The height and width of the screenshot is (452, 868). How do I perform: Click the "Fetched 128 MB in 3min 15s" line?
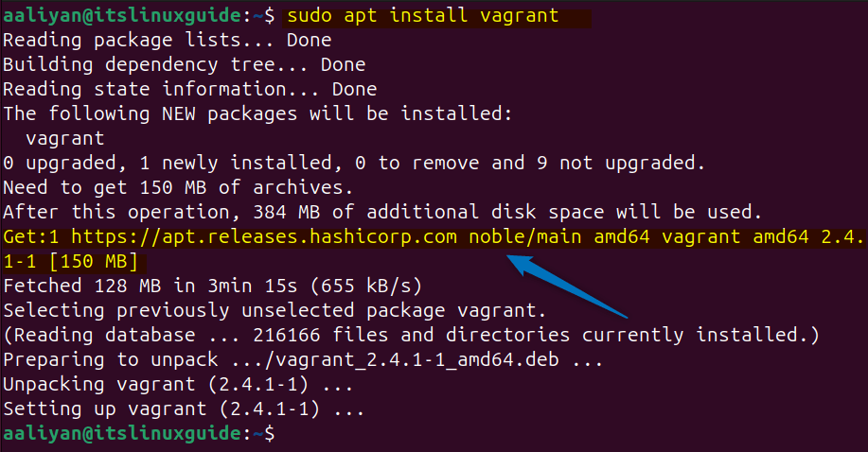pyautogui.click(x=213, y=286)
